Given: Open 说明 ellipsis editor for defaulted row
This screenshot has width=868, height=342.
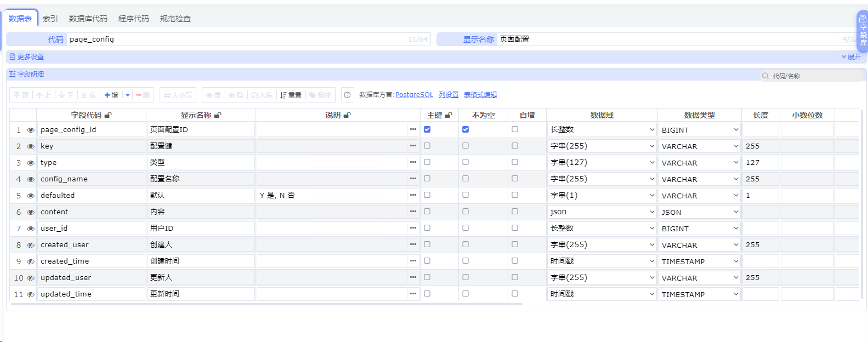Looking at the screenshot, I should (x=413, y=195).
